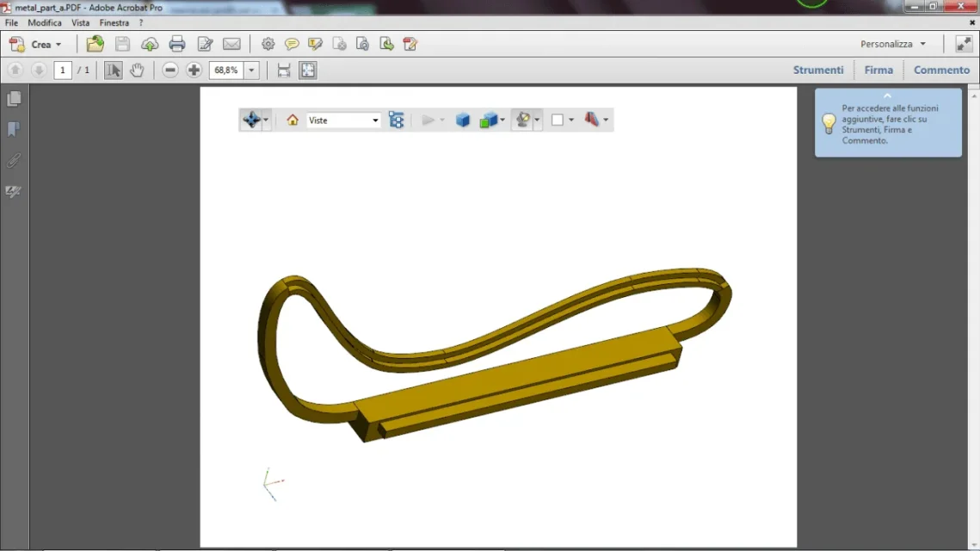Open the ? help menu
The height and width of the screenshot is (551, 980).
click(x=141, y=22)
